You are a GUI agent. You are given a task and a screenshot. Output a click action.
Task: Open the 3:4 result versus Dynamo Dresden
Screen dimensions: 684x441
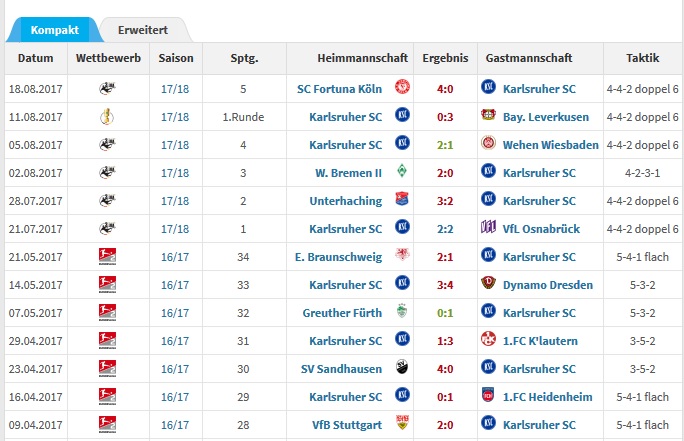tap(445, 285)
